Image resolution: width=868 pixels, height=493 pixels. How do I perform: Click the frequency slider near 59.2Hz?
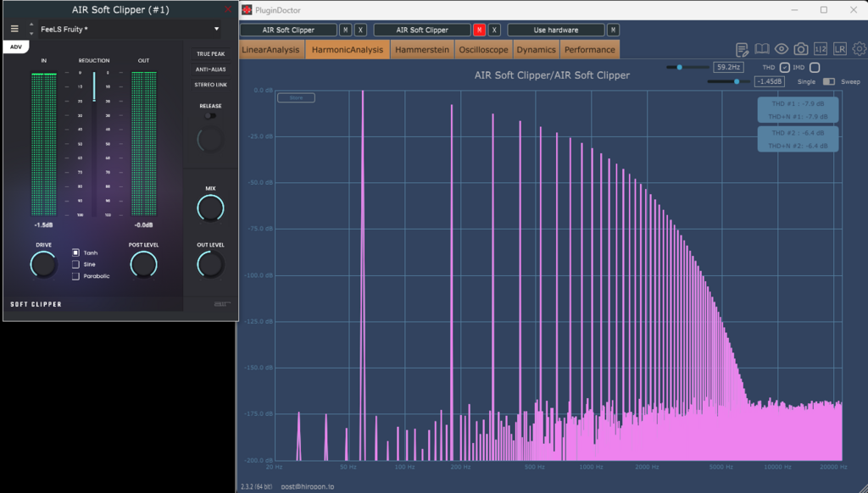click(x=687, y=67)
